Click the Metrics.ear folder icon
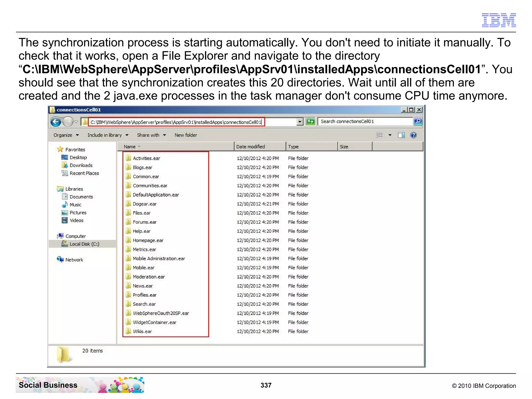Viewport: 532px width, 399px height. 128,249
